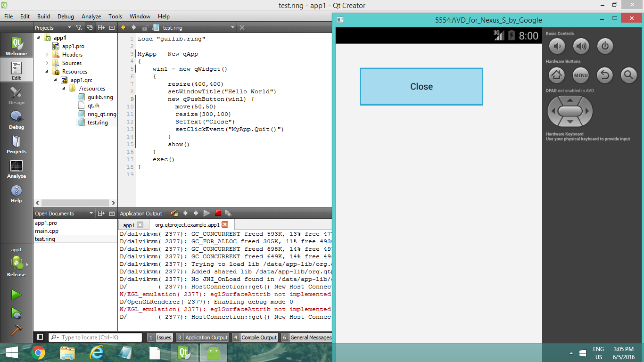Toggle the left sidebar visibility button
This screenshot has width=644, height=362.
[x=40, y=337]
